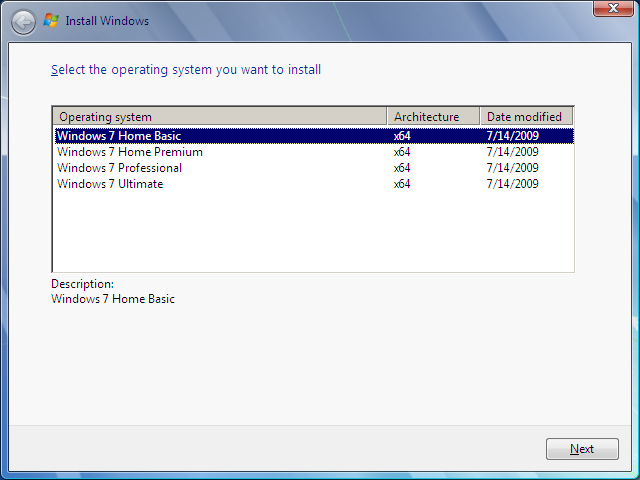Pick Windows 7 Ultimate in the list

click(x=314, y=184)
